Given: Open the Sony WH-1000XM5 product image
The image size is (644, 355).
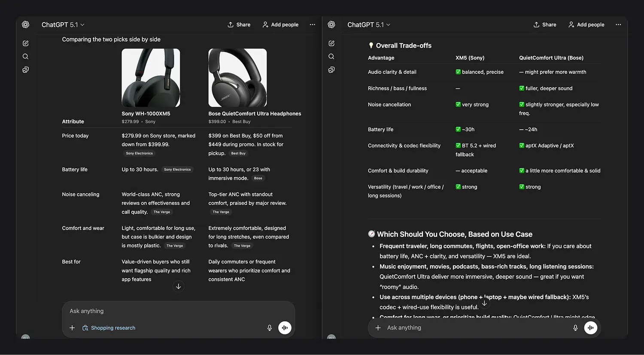Looking at the screenshot, I should pos(151,78).
